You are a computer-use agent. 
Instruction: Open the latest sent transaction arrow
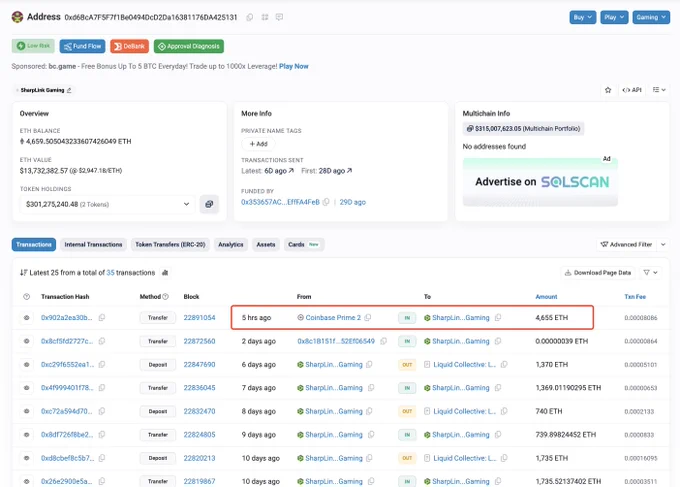291,171
